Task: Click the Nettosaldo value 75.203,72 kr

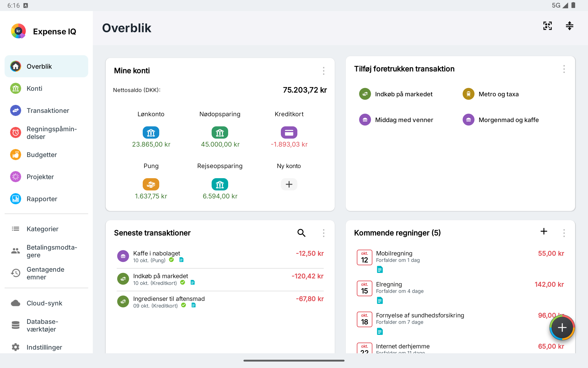Action: click(x=305, y=90)
